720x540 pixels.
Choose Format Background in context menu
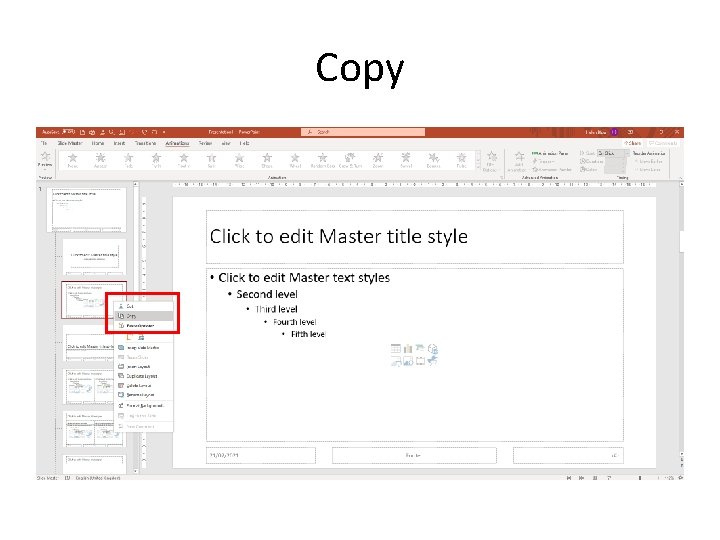point(144,406)
